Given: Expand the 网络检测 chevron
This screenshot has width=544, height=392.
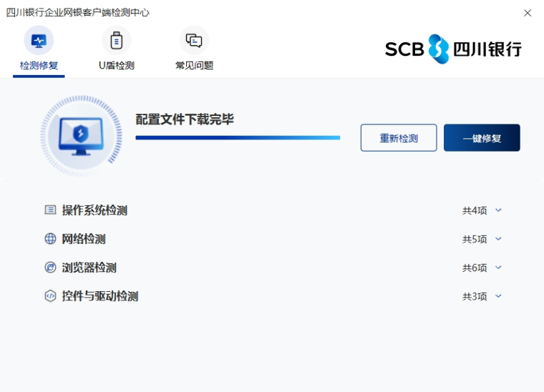Looking at the screenshot, I should point(498,239).
